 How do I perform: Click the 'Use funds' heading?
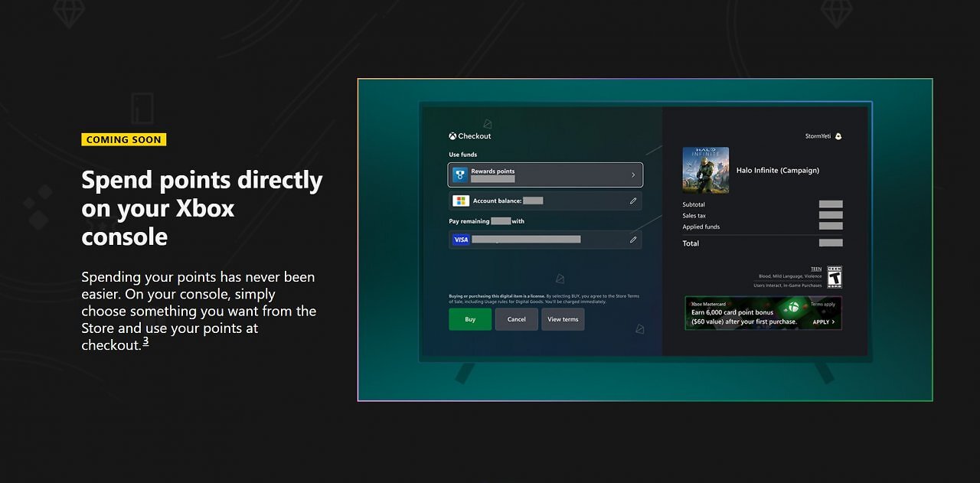tap(462, 155)
